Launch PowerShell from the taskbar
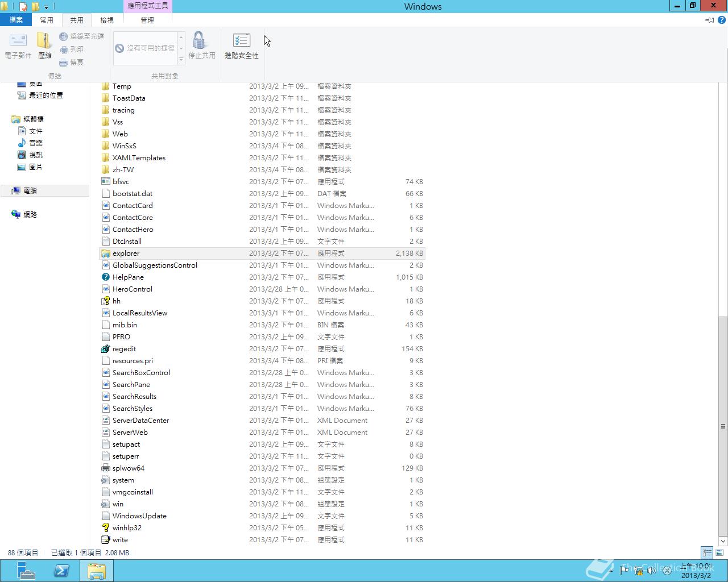Screen dimensions: 728x582 [61, 571]
